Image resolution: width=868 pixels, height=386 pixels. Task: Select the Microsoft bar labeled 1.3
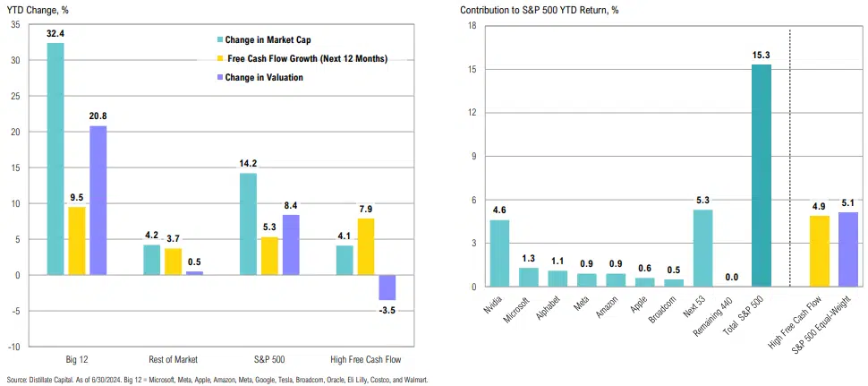pos(529,277)
